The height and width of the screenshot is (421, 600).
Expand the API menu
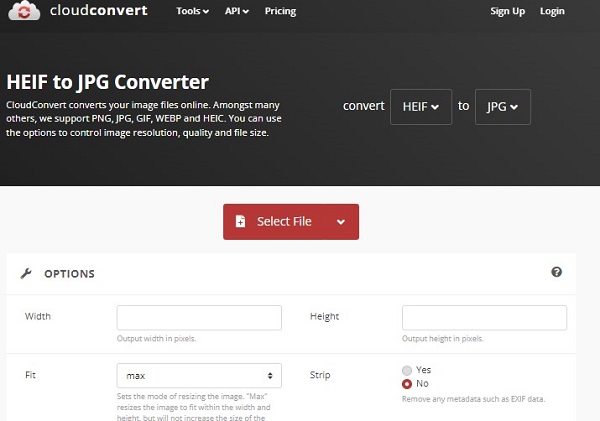tap(237, 11)
